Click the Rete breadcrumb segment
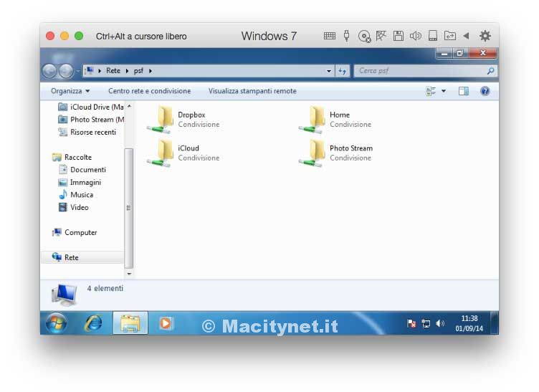This screenshot has height=392, width=539. (x=113, y=71)
